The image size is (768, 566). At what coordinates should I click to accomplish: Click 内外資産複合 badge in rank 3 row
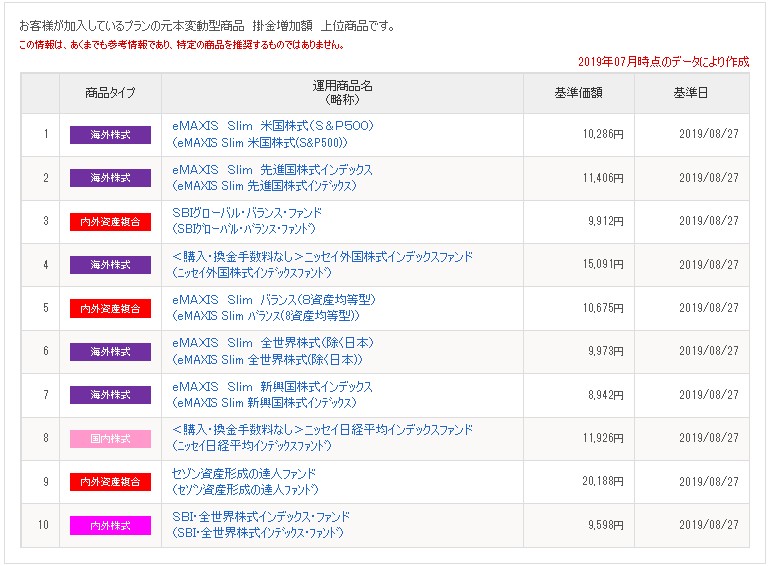click(110, 222)
